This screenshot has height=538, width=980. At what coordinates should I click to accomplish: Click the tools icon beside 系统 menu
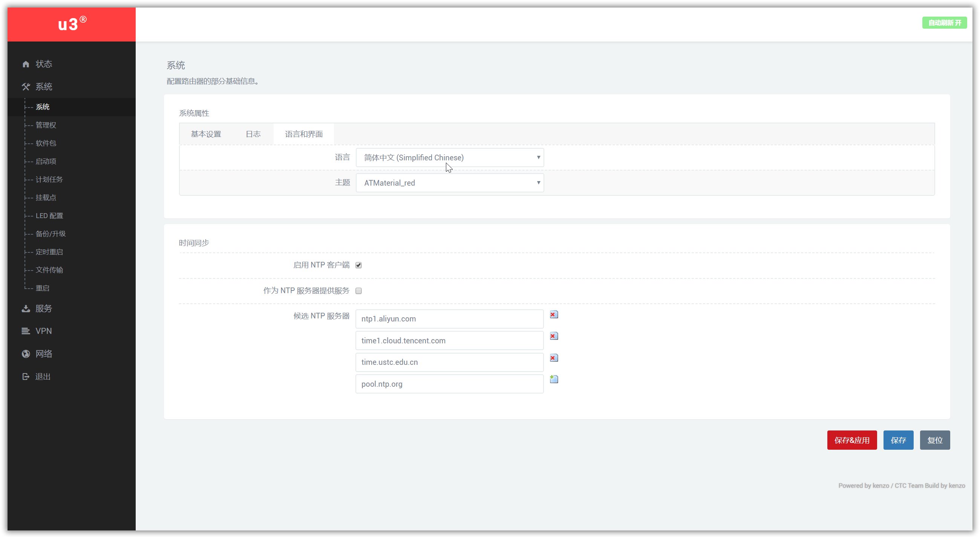click(26, 87)
